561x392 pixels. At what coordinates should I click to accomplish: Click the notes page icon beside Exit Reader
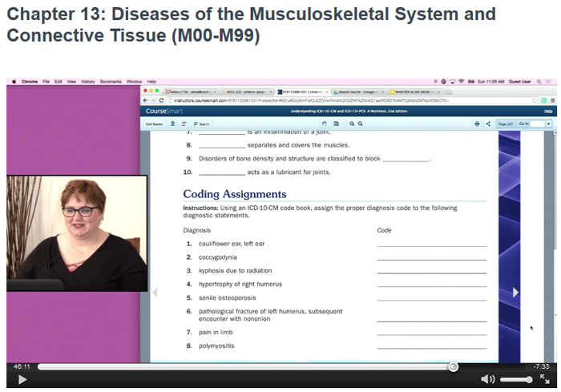tap(173, 124)
